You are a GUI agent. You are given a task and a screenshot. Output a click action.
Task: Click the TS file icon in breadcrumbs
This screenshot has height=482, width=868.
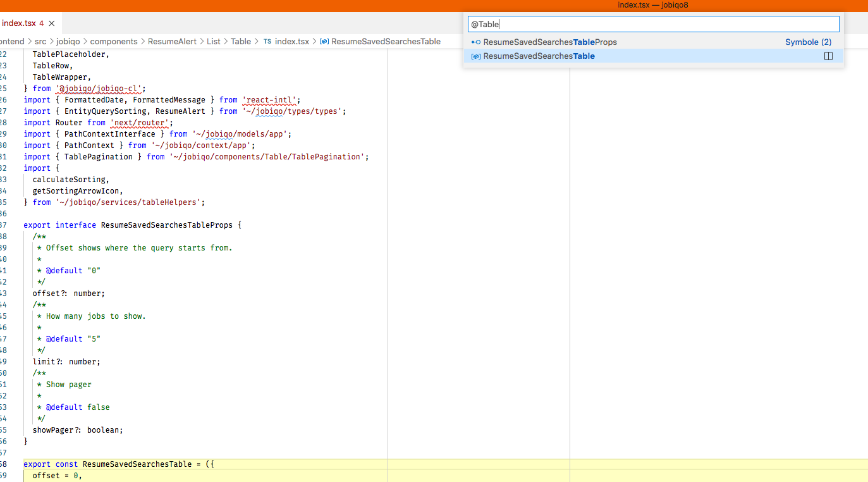(267, 41)
